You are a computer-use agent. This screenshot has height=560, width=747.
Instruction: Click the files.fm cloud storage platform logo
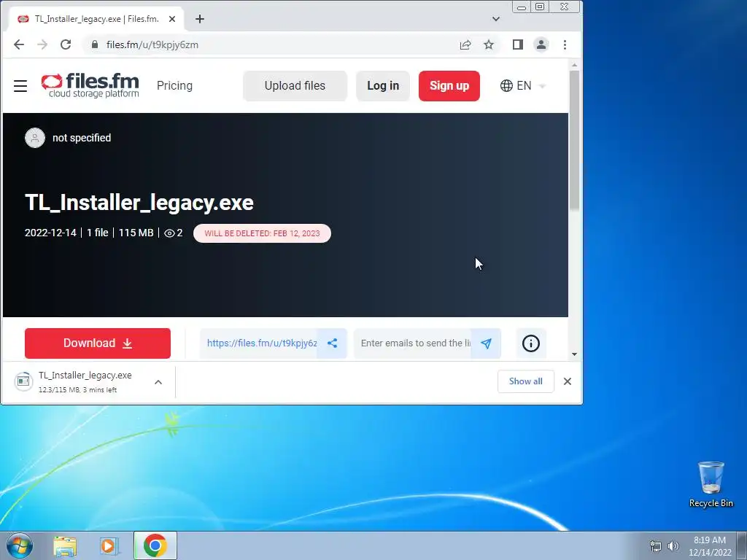click(90, 86)
